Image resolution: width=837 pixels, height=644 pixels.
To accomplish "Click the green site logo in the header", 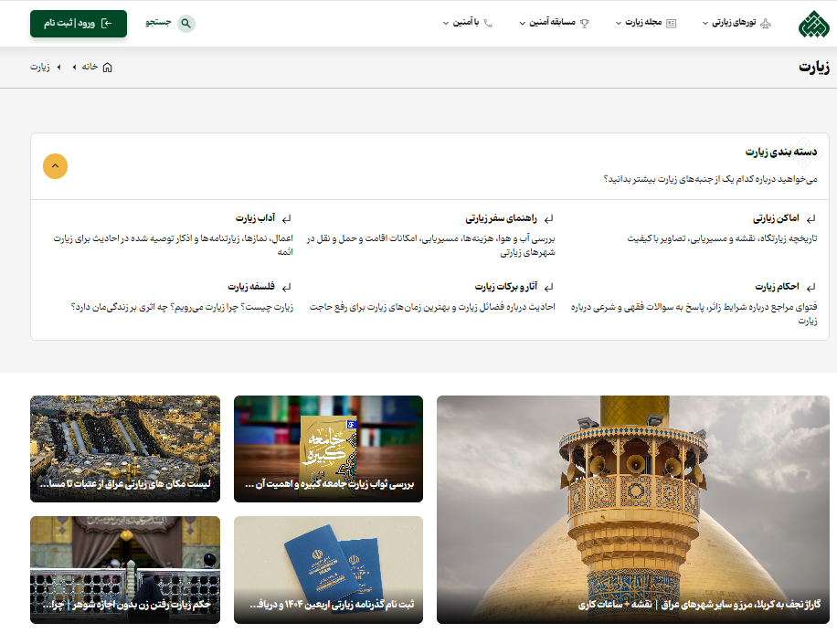I will [810, 23].
